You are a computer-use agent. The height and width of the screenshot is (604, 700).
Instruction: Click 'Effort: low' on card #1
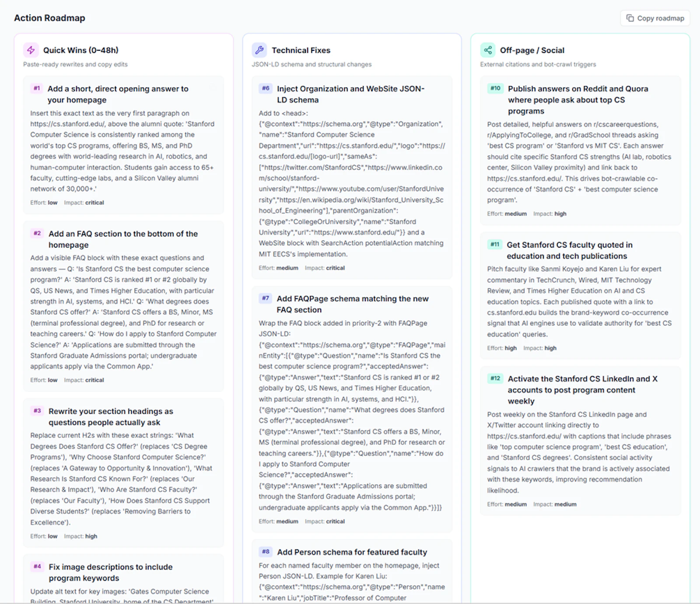(x=44, y=202)
